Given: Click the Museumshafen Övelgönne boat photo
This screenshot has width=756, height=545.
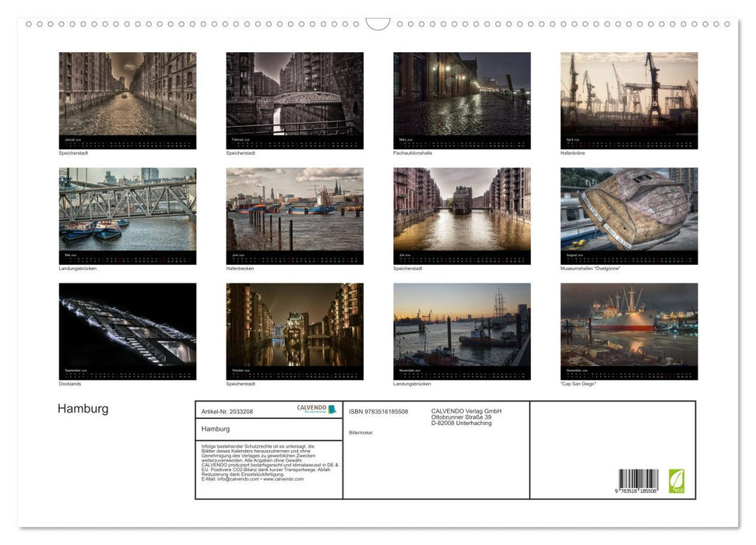Looking at the screenshot, I should click(x=629, y=212).
